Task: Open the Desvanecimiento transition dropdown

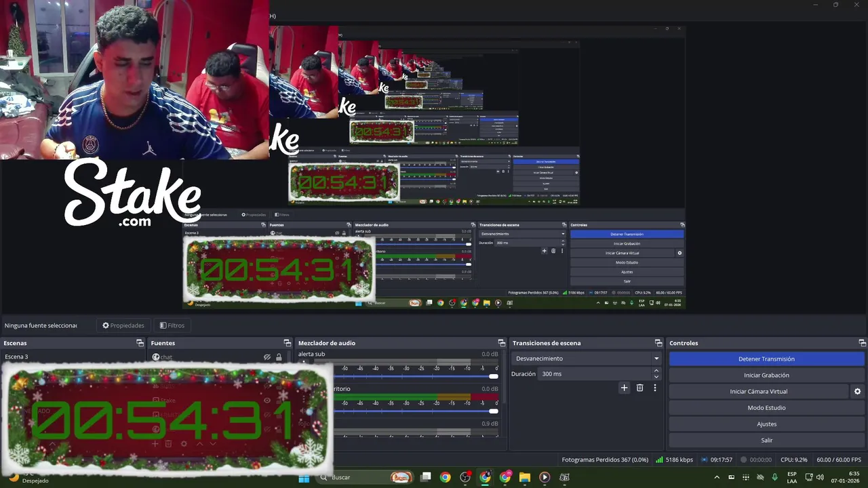Action: tap(587, 359)
